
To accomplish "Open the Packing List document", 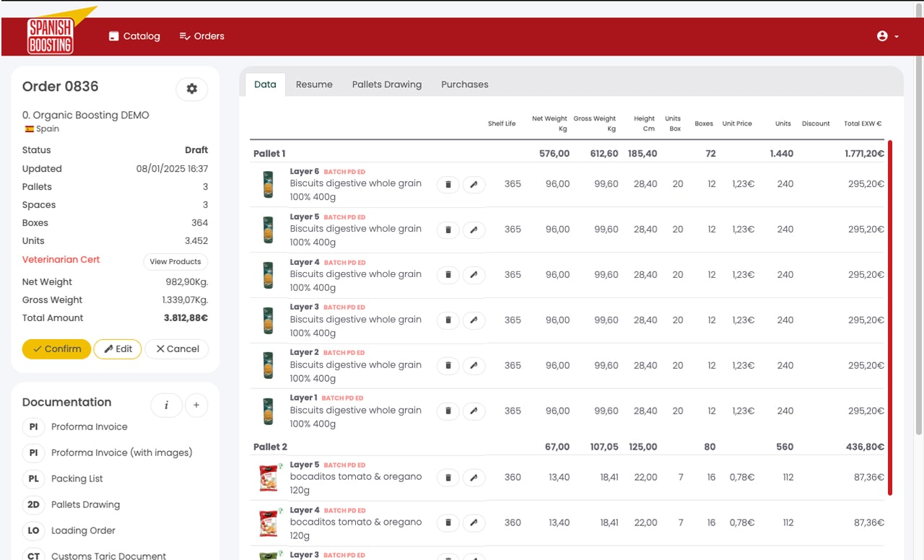I will (77, 478).
